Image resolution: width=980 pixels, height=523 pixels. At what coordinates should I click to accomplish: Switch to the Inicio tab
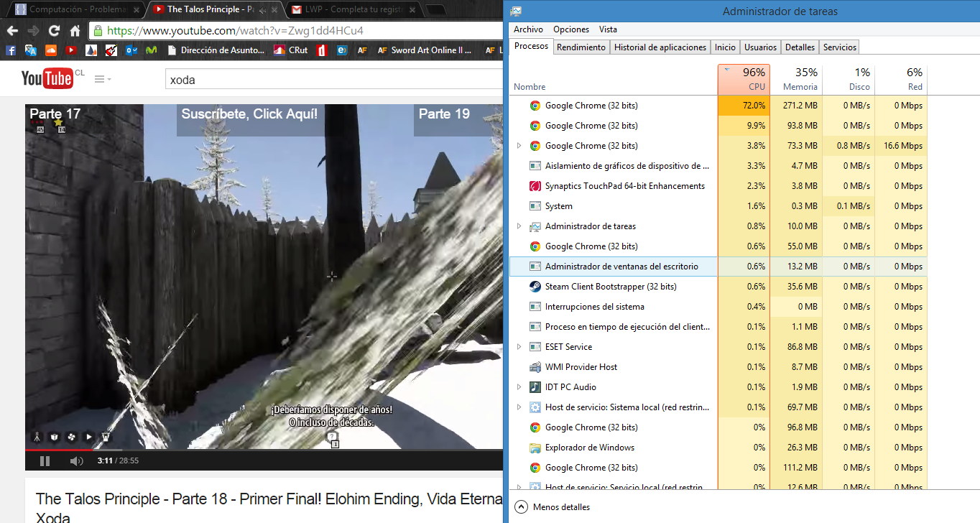(725, 47)
